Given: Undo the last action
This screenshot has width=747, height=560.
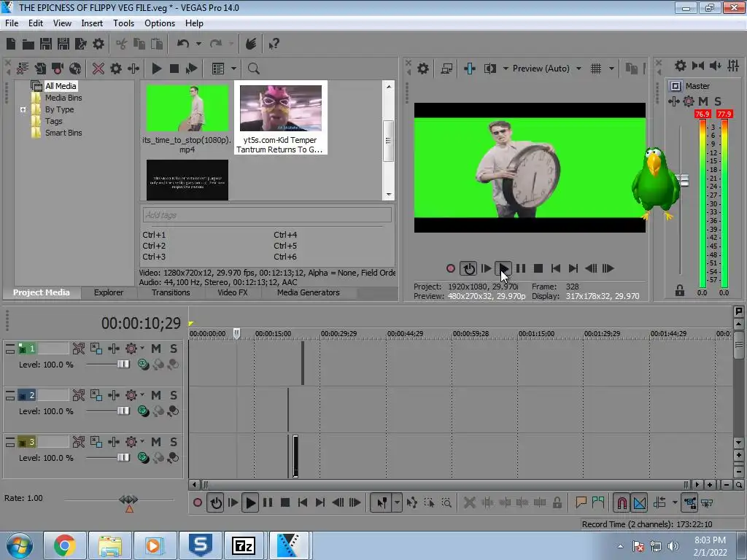Looking at the screenshot, I should point(183,44).
